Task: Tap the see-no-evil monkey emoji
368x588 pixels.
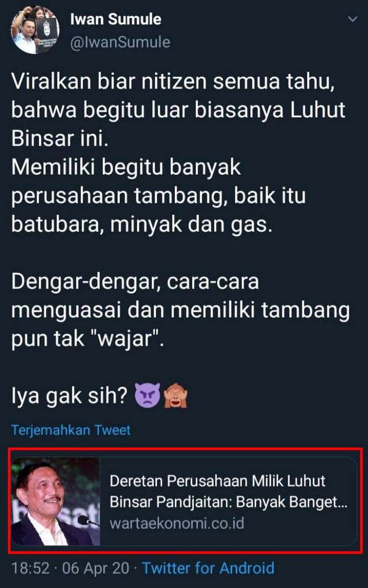Action: click(x=175, y=396)
